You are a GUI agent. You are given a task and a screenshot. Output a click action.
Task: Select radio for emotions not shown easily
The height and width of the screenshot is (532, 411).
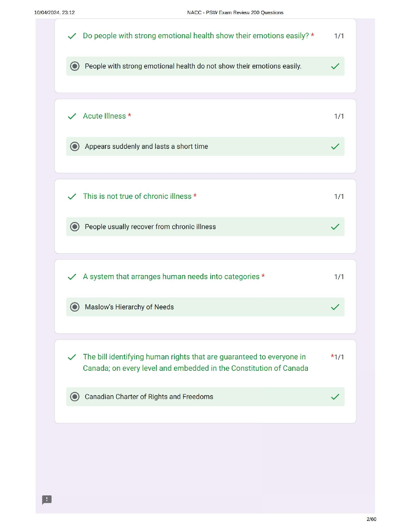[75, 66]
